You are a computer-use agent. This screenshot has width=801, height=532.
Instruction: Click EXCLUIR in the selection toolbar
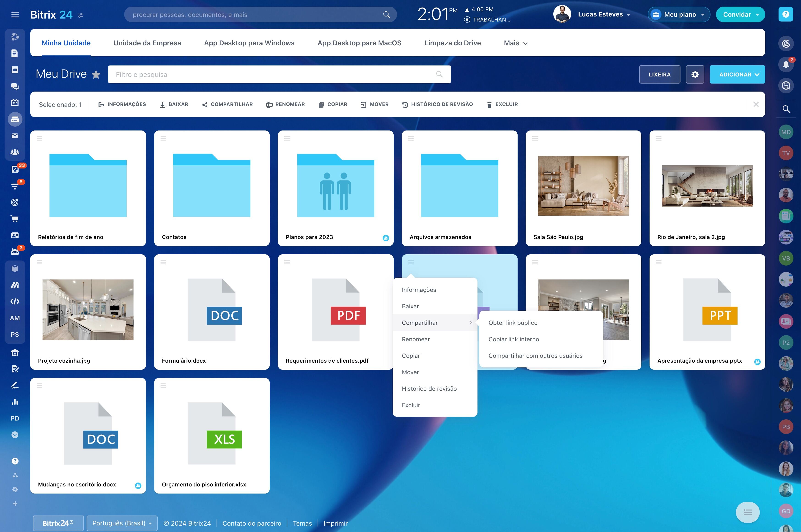pyautogui.click(x=502, y=104)
